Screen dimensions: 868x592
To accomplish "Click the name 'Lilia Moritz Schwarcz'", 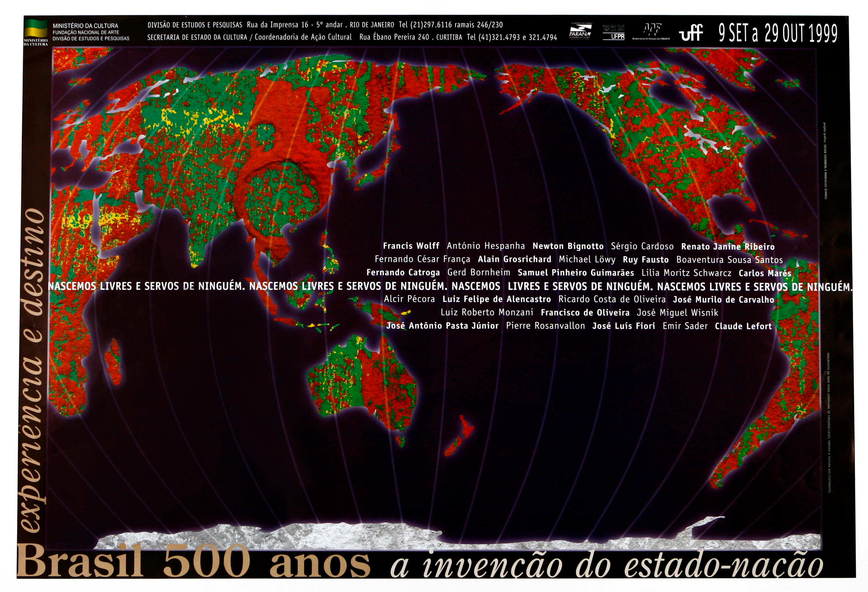I will click(x=686, y=273).
